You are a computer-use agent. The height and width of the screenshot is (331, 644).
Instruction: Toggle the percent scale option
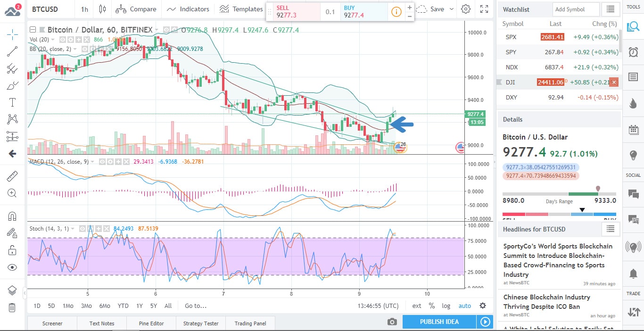pyautogui.click(x=431, y=306)
